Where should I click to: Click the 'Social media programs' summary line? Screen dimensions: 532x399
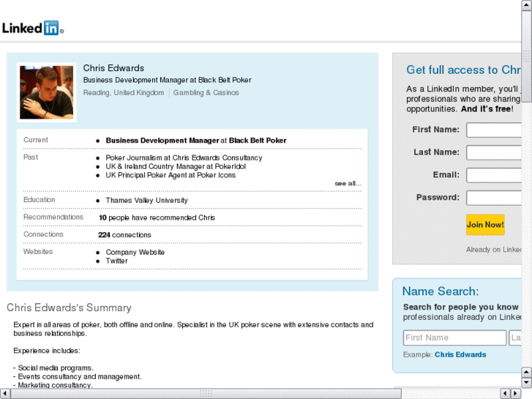click(53, 368)
